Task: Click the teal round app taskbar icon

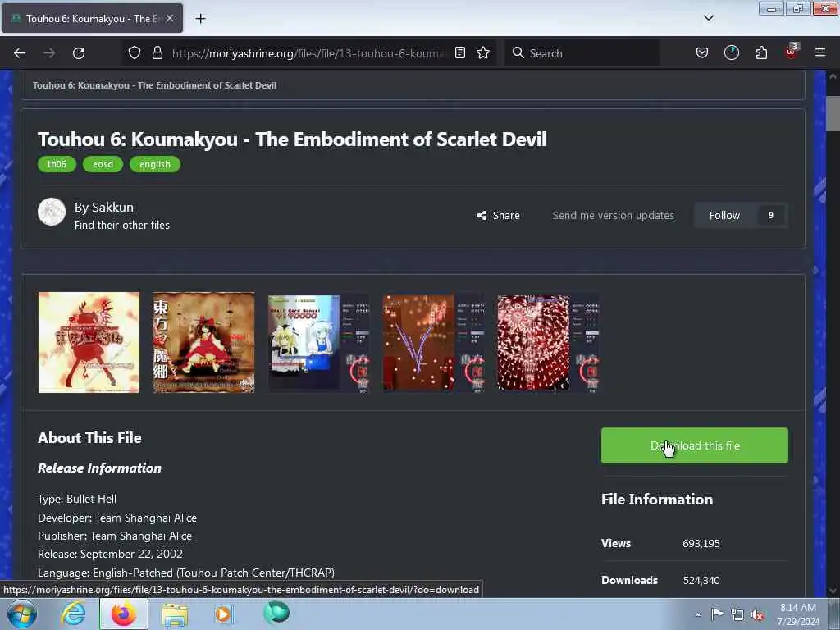Action: tap(276, 613)
